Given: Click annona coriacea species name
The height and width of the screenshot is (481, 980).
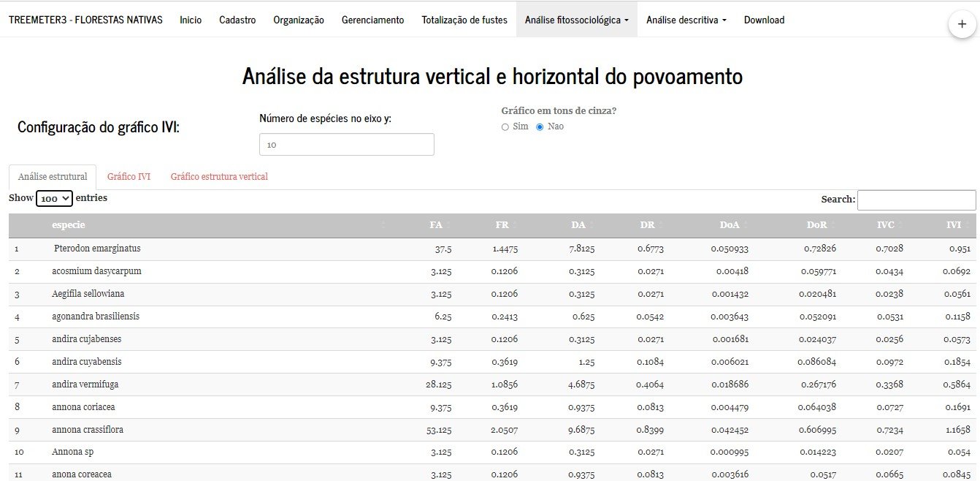Looking at the screenshot, I should [83, 407].
